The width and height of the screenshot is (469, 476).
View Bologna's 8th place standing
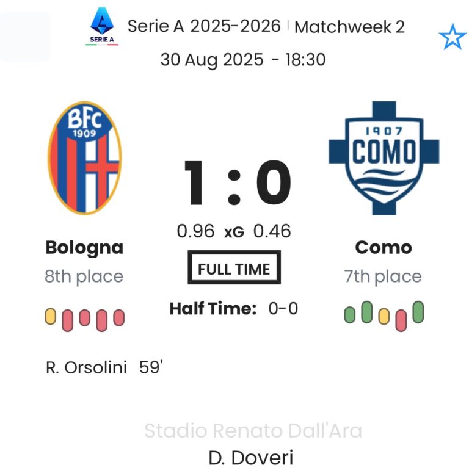[x=84, y=276]
